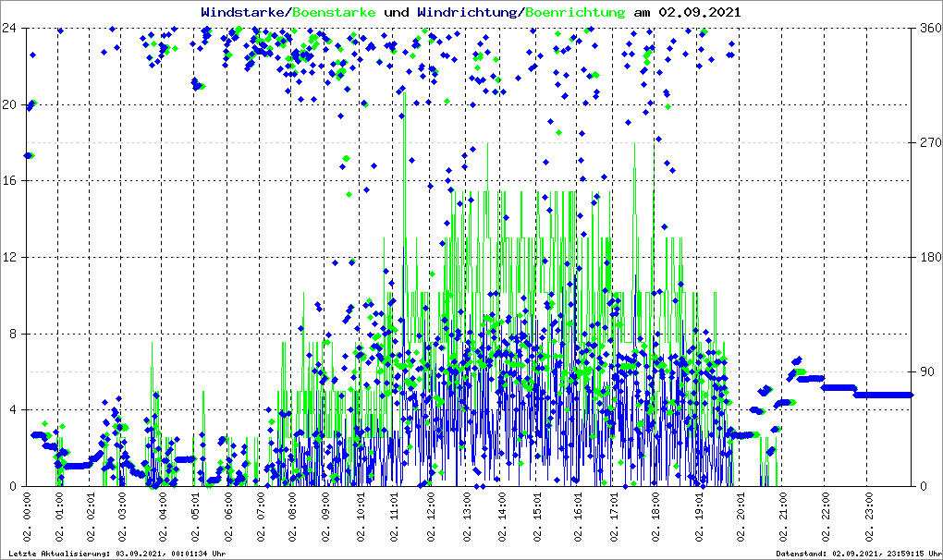943x560 pixels.
Task: Click the 12 label on left axis
Action: pyautogui.click(x=10, y=257)
